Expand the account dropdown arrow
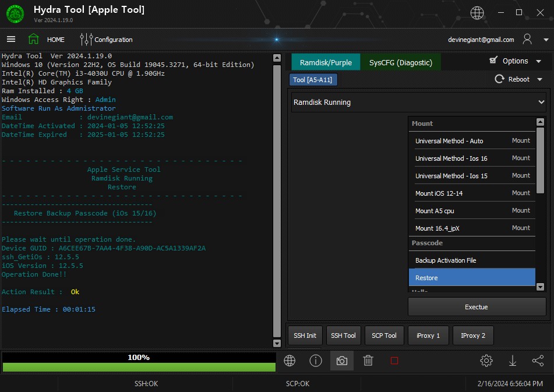Screen dimensions: 554x392 point(546,40)
